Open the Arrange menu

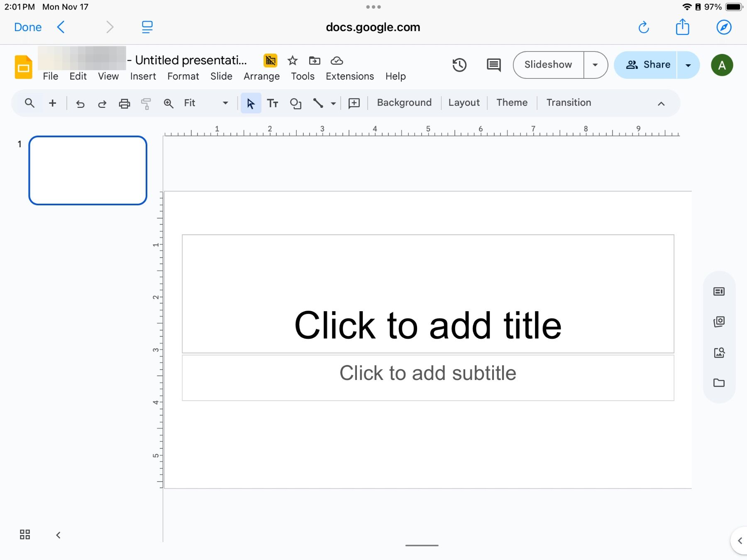tap(261, 76)
